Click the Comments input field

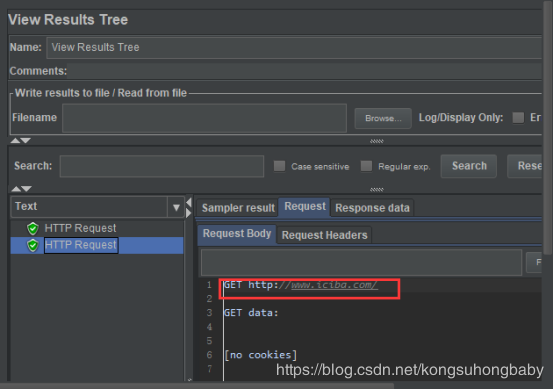[x=304, y=71]
